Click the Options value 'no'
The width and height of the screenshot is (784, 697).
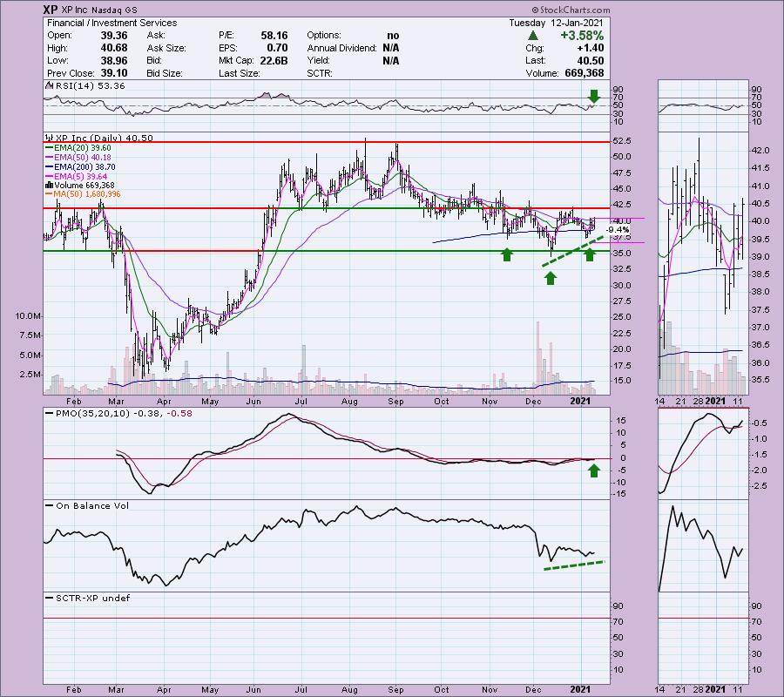pos(393,36)
